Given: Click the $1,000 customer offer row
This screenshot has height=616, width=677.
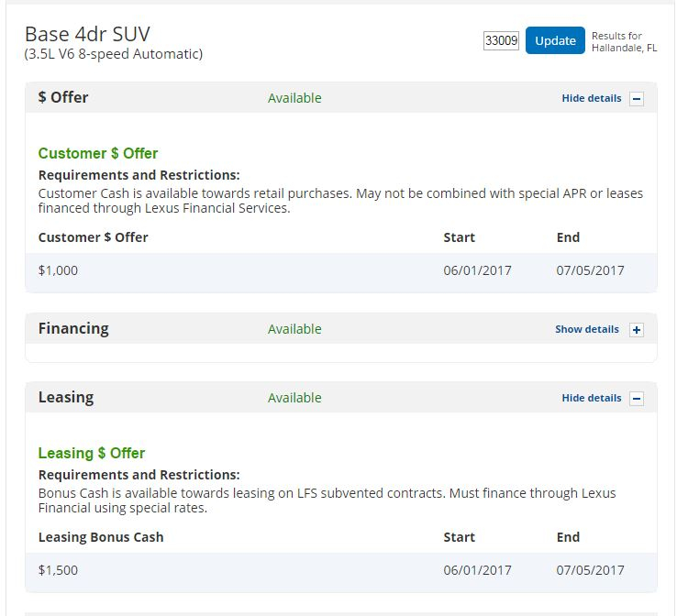Looking at the screenshot, I should coord(341,270).
